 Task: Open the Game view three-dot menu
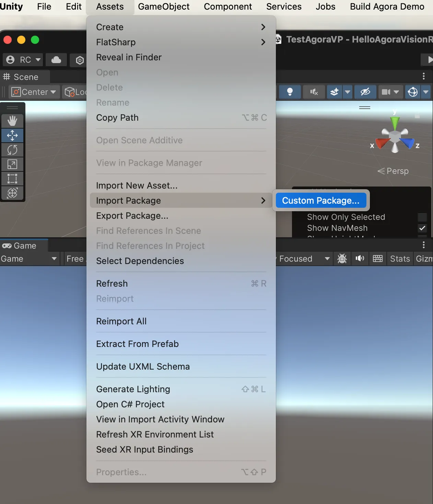(424, 245)
